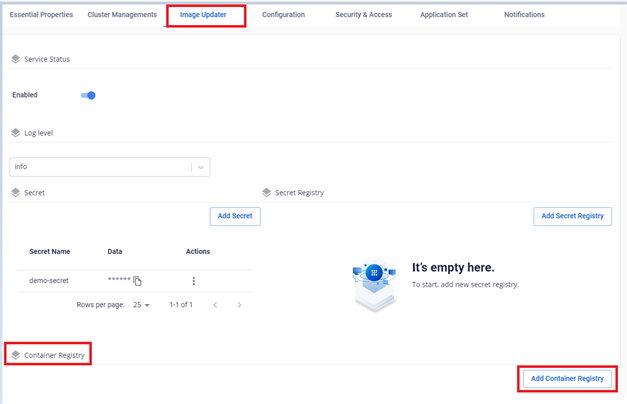Click the Secret section layers icon
The image size is (627, 404).
click(15, 192)
